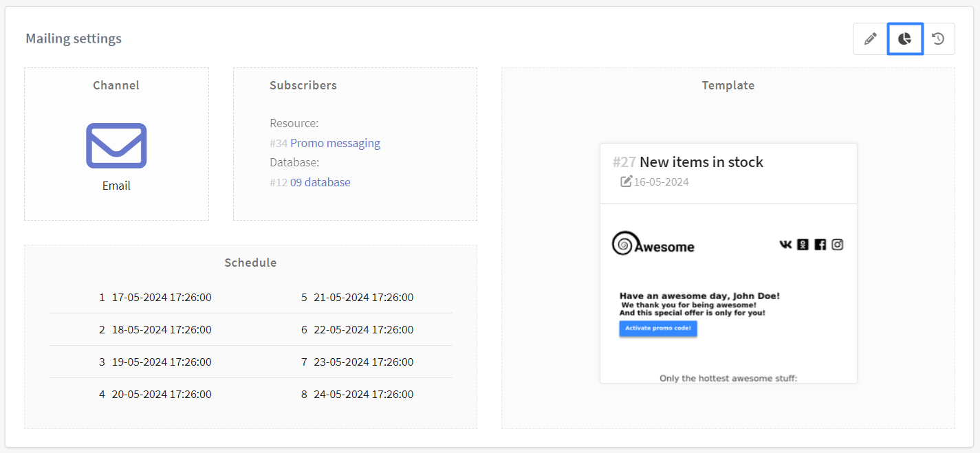Open the 09 database link
The image size is (980, 453).
320,182
